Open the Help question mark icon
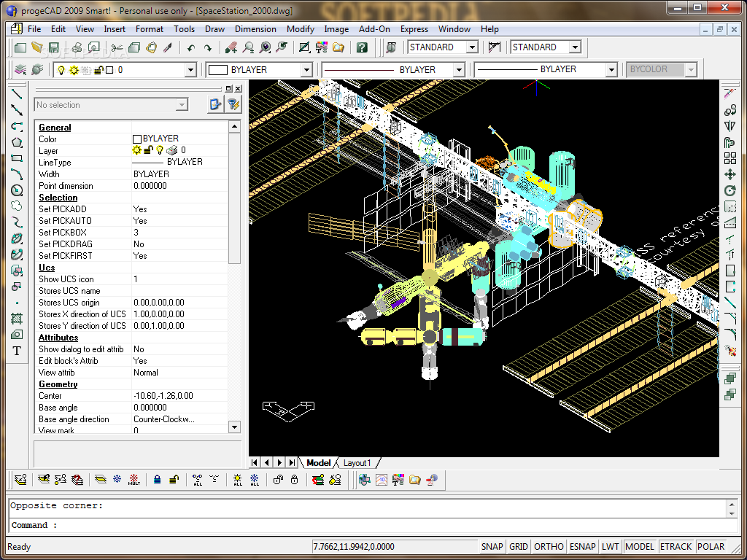 coord(362,47)
